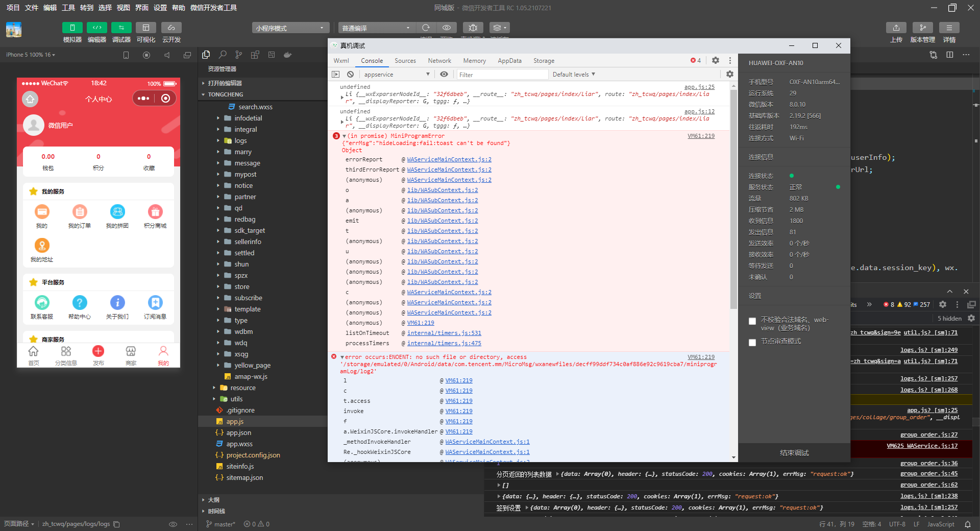Image resolution: width=980 pixels, height=531 pixels.
Task: Click the preview eye icon in toolbar
Action: coord(447,28)
